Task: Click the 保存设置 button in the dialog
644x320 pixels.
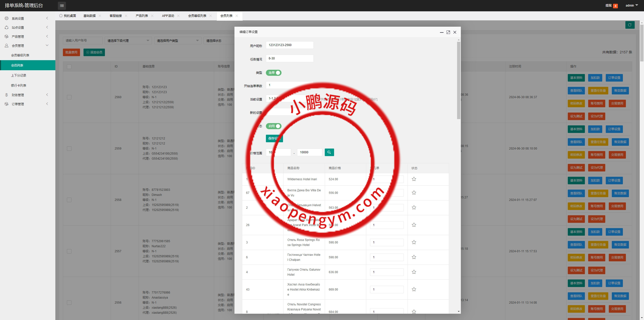Action: point(274,138)
